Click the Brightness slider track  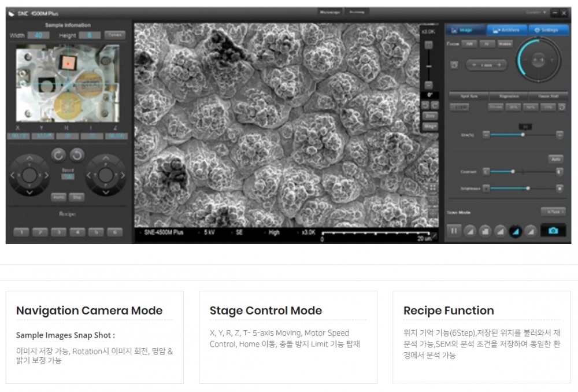(x=520, y=188)
